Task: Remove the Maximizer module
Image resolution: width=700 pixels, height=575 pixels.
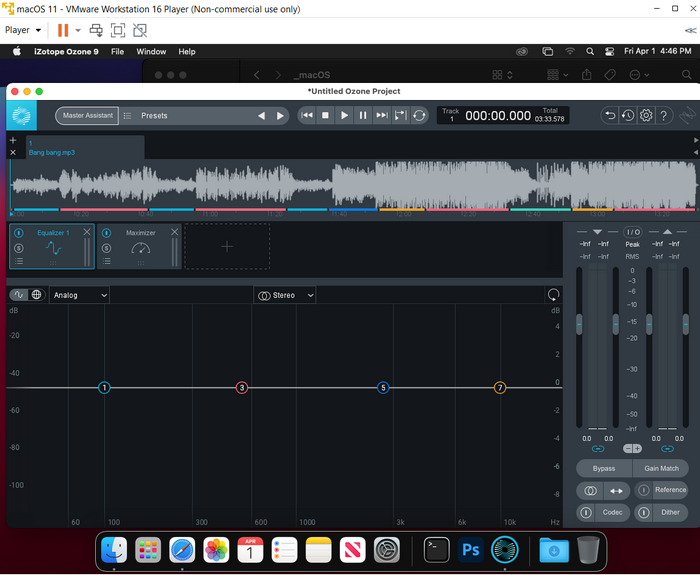Action: tap(174, 232)
